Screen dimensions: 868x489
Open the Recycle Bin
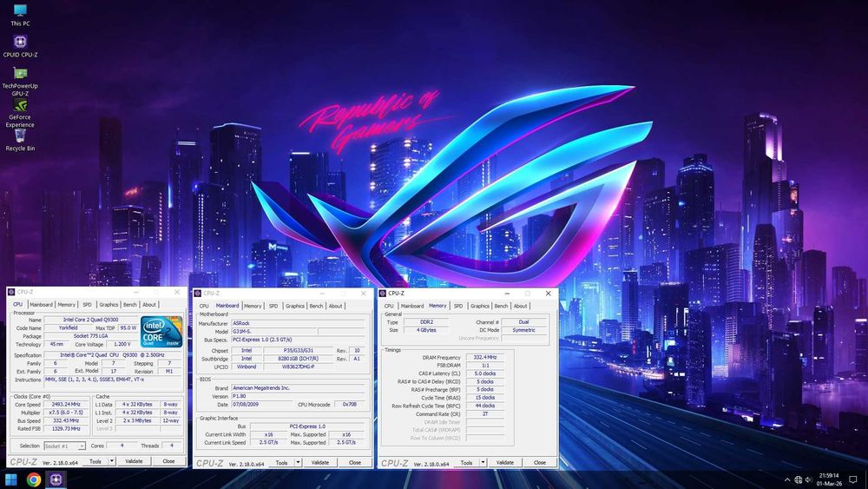click(x=20, y=140)
